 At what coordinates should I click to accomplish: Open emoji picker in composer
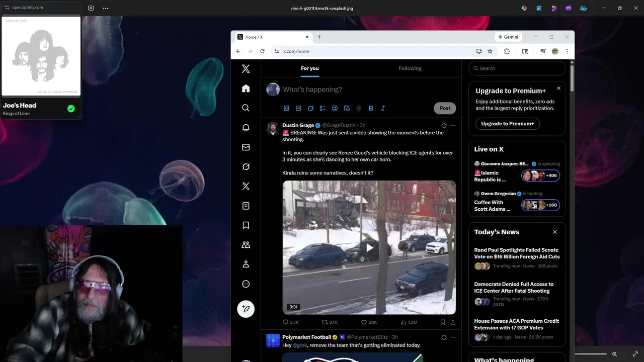coord(335,108)
